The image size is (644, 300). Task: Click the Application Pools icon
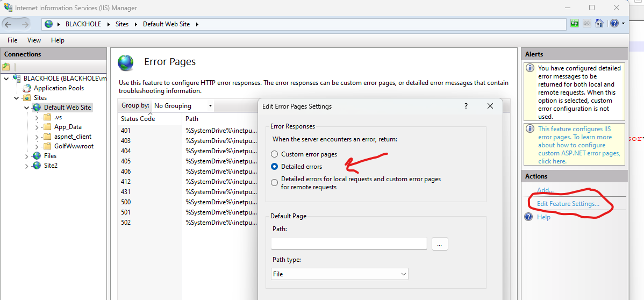pyautogui.click(x=27, y=88)
